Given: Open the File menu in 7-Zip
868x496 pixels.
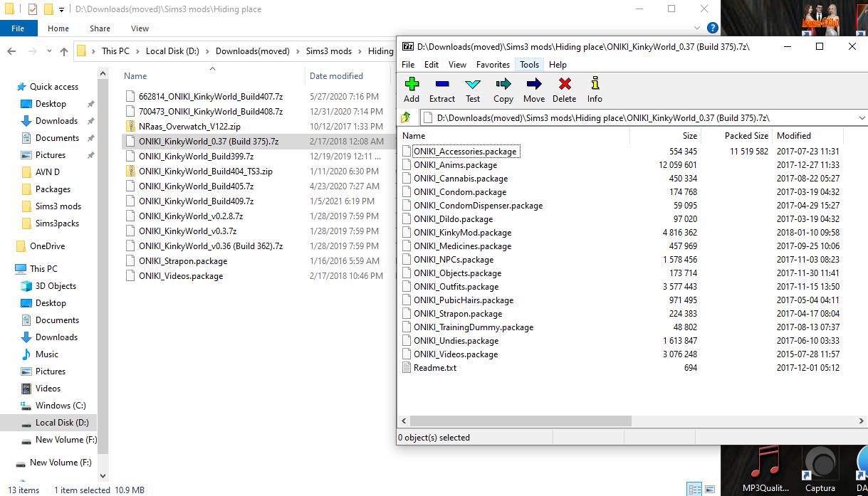Looking at the screenshot, I should coord(408,65).
